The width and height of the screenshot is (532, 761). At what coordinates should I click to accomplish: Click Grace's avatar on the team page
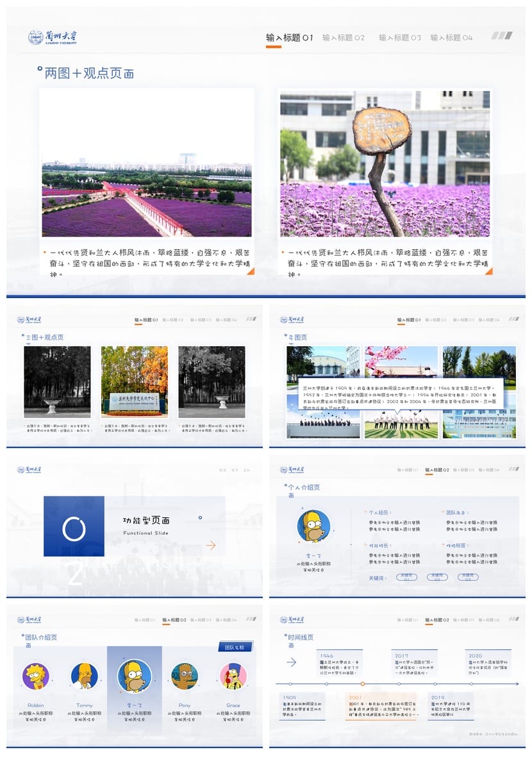click(x=232, y=676)
